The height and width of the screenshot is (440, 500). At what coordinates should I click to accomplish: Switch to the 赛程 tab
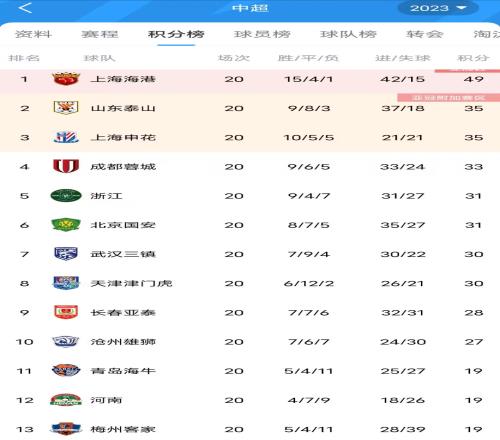point(100,34)
